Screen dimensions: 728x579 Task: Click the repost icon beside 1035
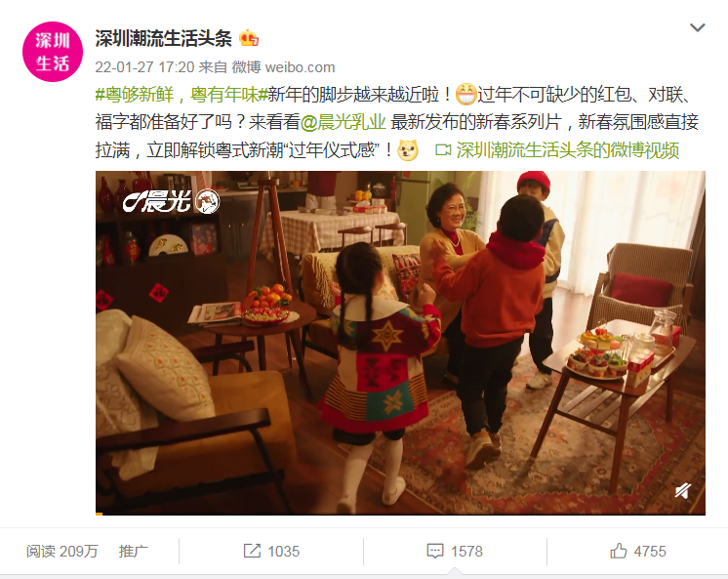pos(252,551)
